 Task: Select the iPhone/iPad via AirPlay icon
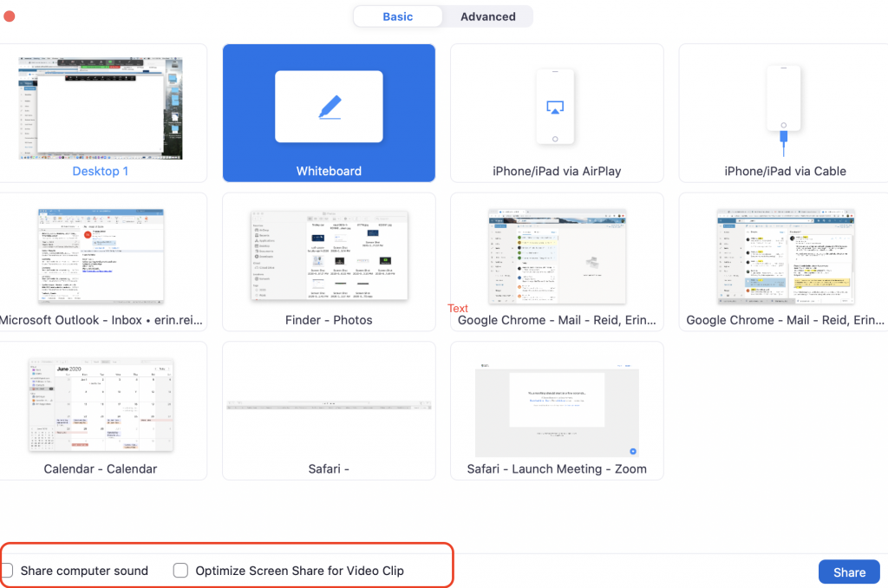point(555,107)
